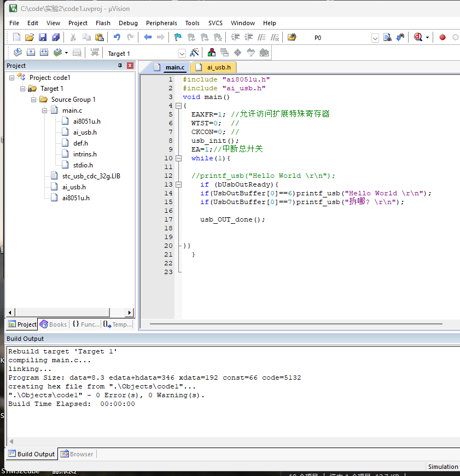Image resolution: width=460 pixels, height=476 pixels.
Task: Collapse the main.c includes list
Action: [x=44, y=111]
